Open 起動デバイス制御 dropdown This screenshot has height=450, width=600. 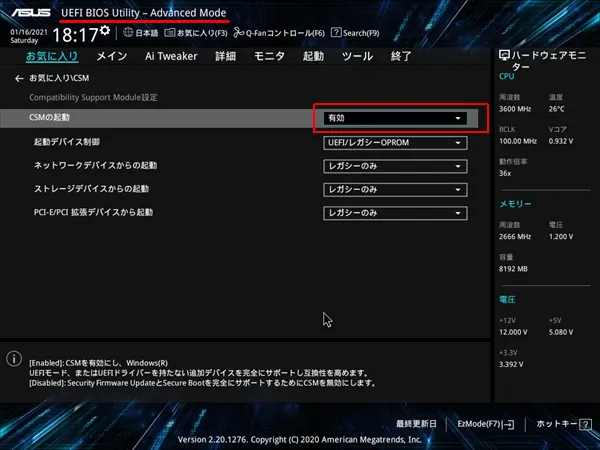tap(395, 143)
